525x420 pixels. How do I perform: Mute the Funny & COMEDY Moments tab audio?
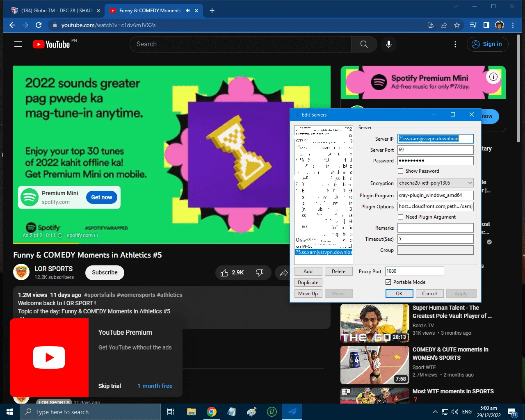(187, 11)
